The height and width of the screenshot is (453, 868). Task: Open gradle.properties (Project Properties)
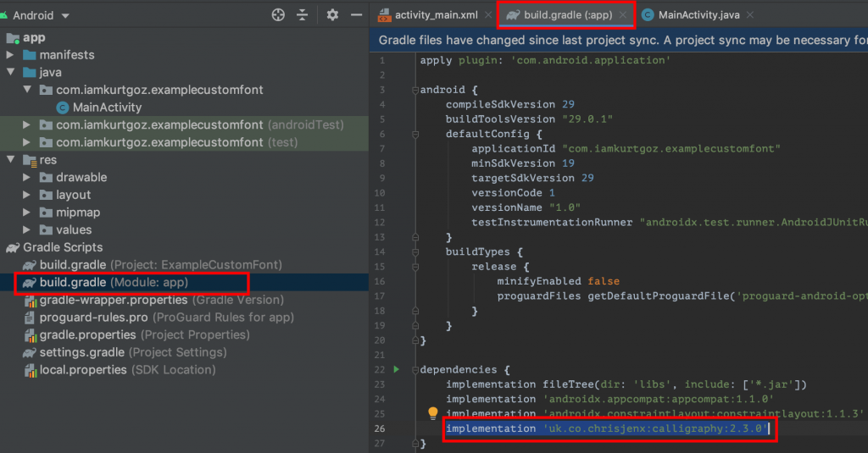(x=136, y=334)
